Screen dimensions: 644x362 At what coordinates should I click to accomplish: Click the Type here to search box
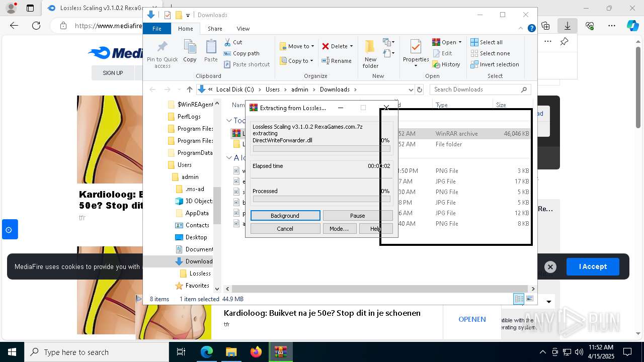(x=97, y=352)
